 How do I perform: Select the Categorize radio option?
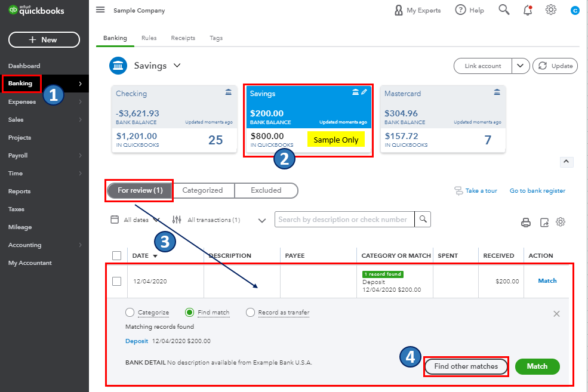[130, 313]
